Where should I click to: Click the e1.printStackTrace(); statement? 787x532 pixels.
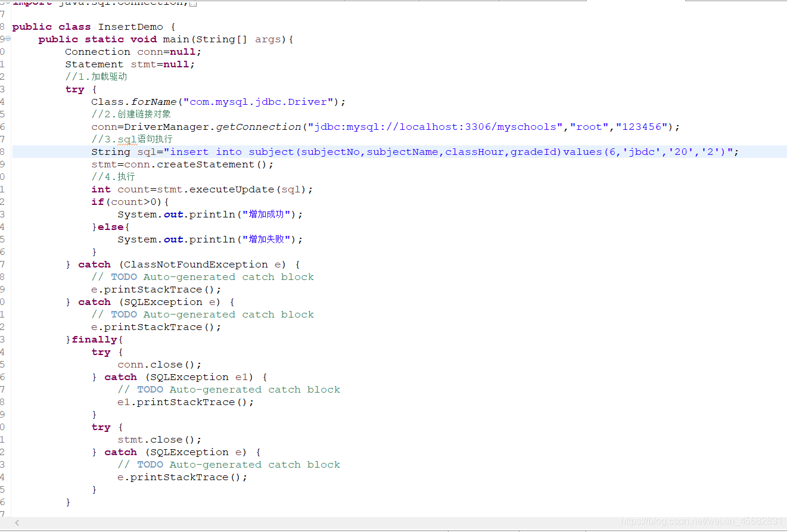pyautogui.click(x=186, y=402)
